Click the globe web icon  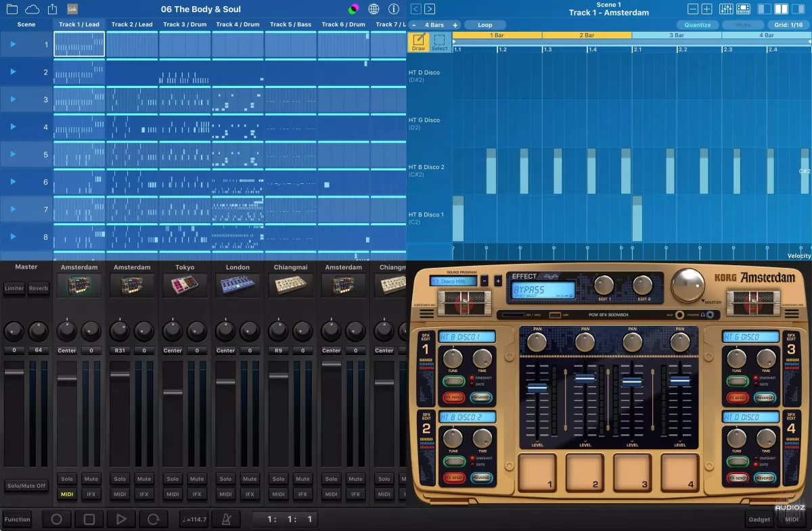(374, 9)
